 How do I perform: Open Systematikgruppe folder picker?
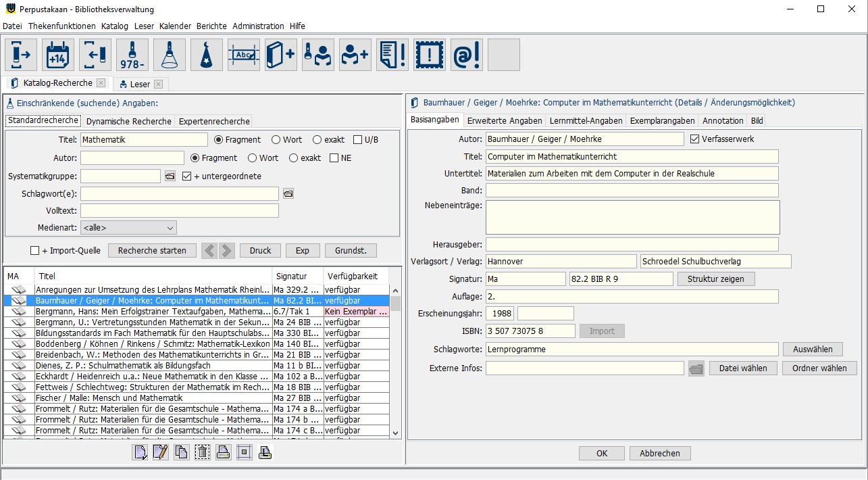[170, 176]
